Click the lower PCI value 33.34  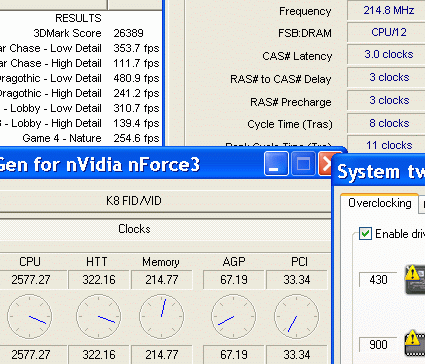(x=297, y=354)
